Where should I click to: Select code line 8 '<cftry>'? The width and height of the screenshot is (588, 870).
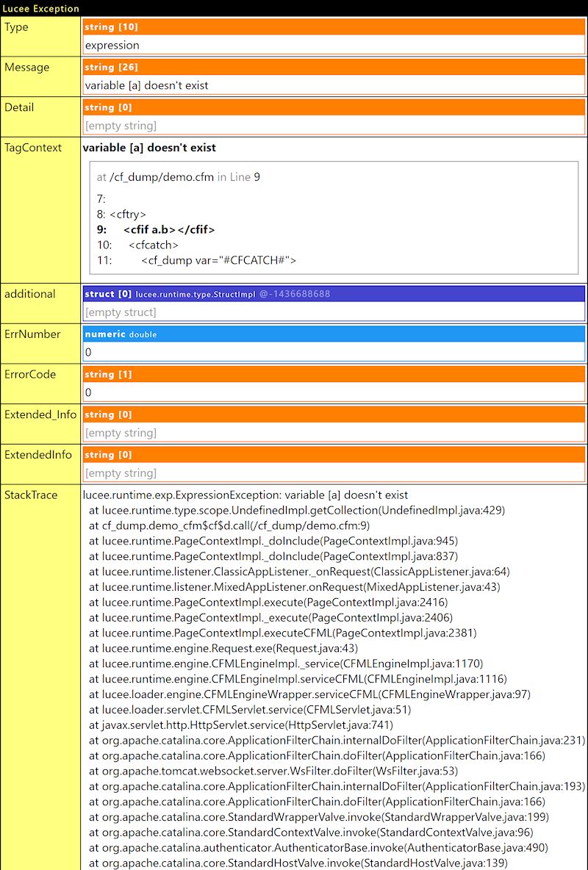pyautogui.click(x=121, y=214)
